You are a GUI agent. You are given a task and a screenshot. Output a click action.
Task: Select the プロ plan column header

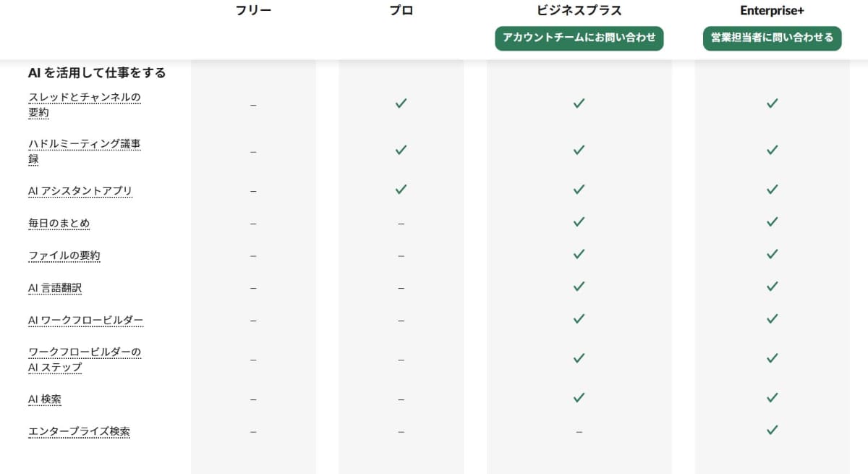[x=400, y=10]
